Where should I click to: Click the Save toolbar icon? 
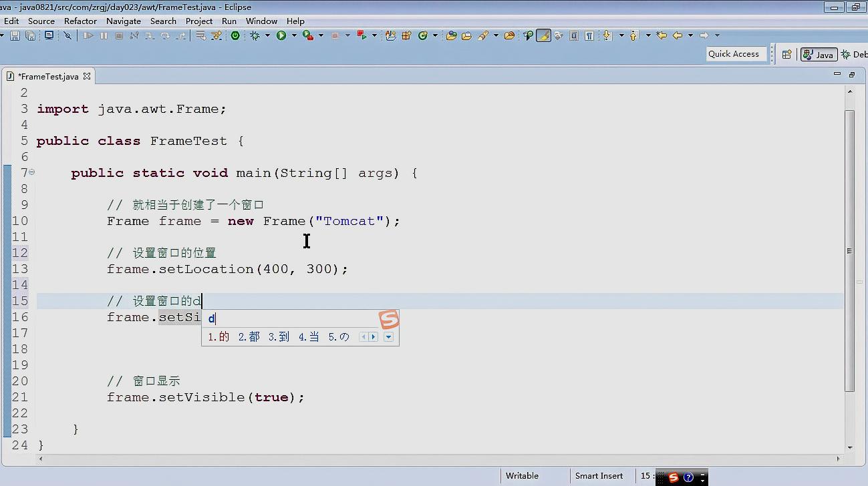click(15, 35)
